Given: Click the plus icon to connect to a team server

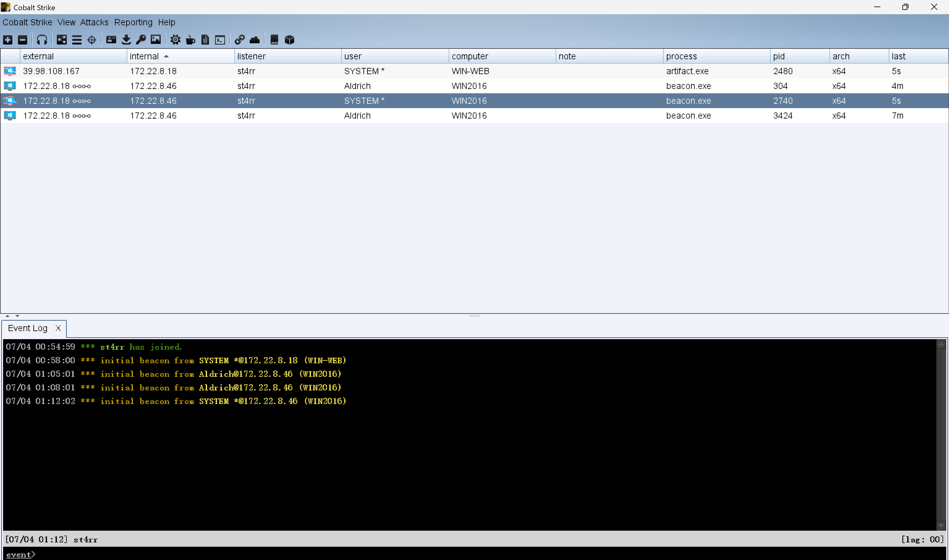Looking at the screenshot, I should click(7, 40).
